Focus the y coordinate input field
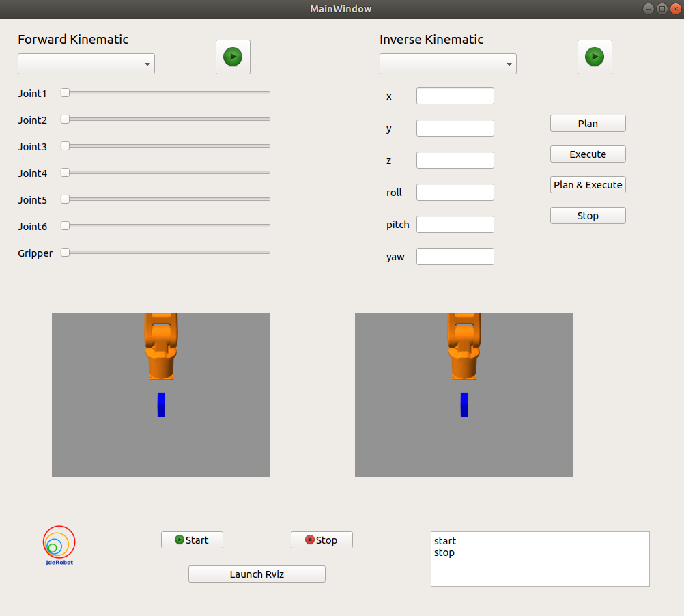 [x=455, y=128]
